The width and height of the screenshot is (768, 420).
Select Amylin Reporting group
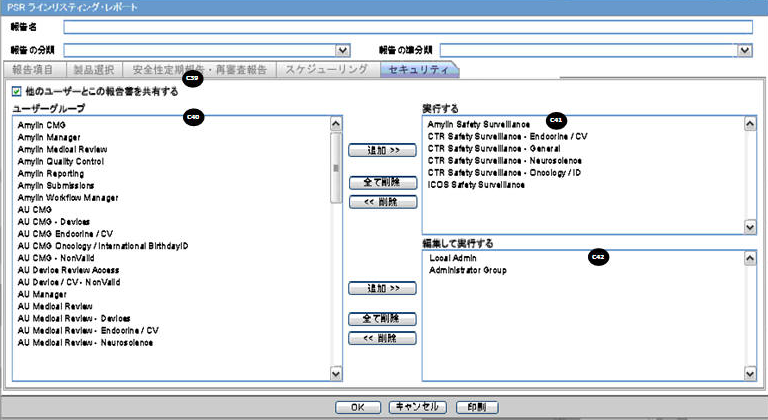tap(50, 174)
